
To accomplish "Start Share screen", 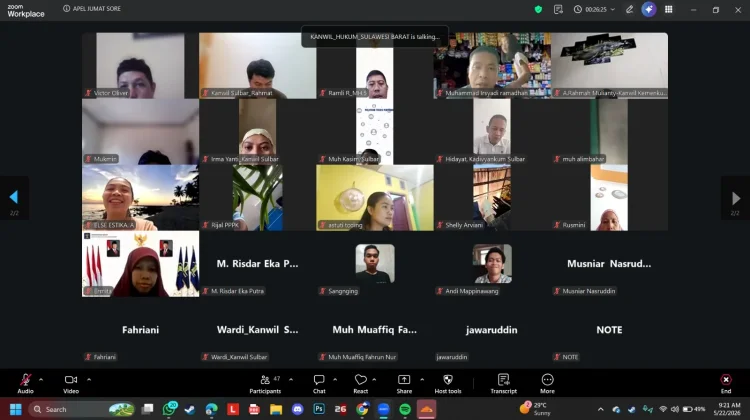I will pyautogui.click(x=404, y=384).
